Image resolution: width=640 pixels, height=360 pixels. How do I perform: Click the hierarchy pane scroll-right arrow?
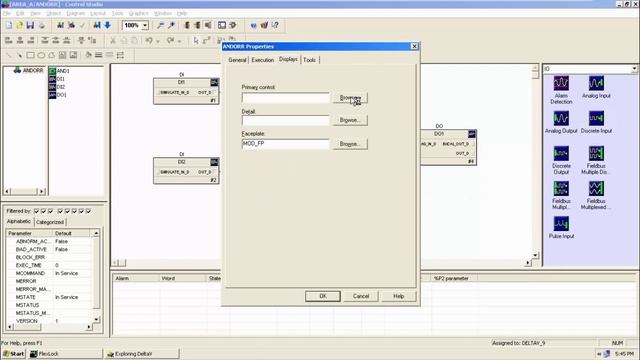pyautogui.click(x=42, y=191)
